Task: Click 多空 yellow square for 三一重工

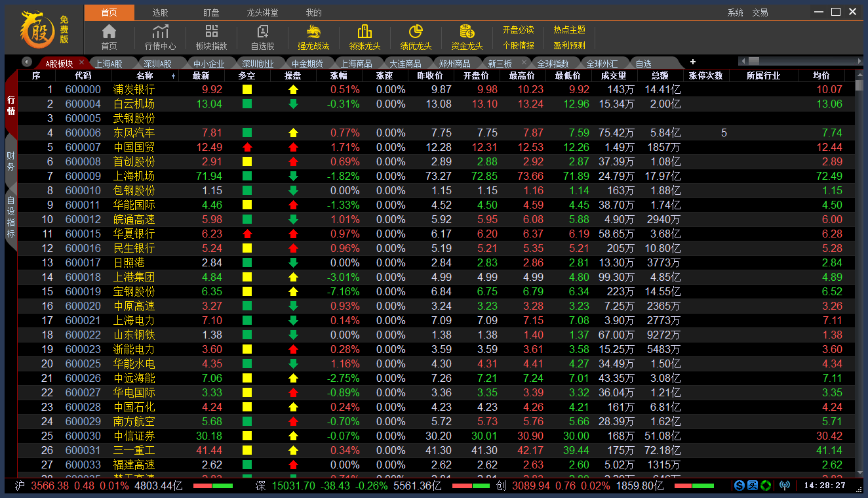Action: pos(247,450)
